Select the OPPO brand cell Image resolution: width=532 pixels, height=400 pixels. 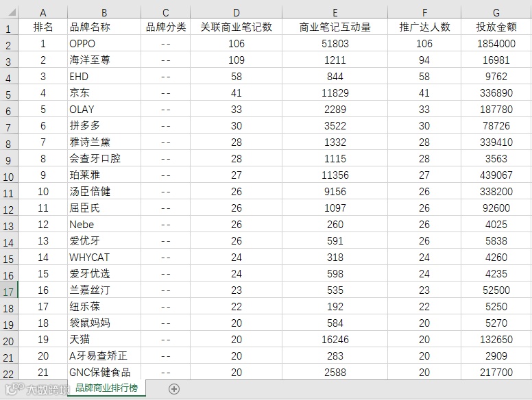tap(104, 43)
